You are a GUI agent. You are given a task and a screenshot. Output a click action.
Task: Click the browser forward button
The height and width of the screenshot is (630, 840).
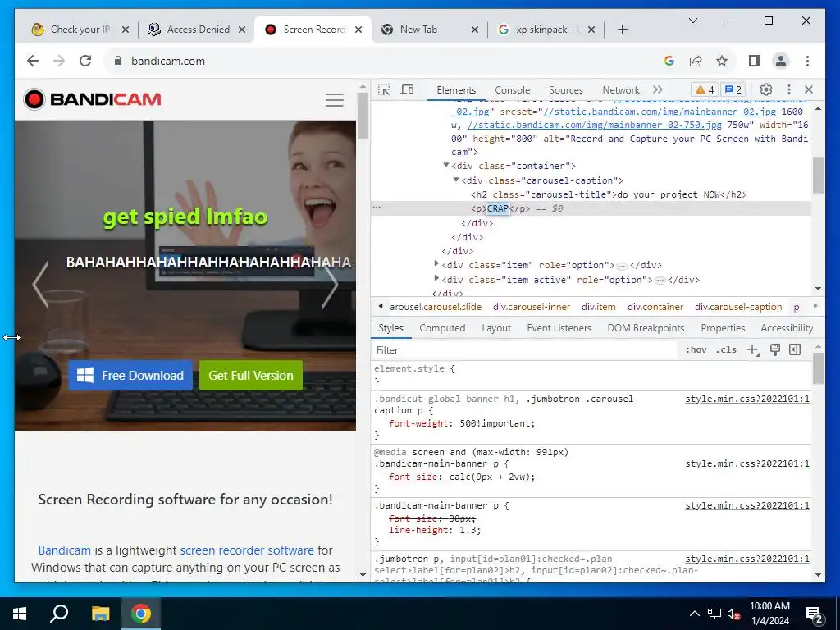click(59, 61)
